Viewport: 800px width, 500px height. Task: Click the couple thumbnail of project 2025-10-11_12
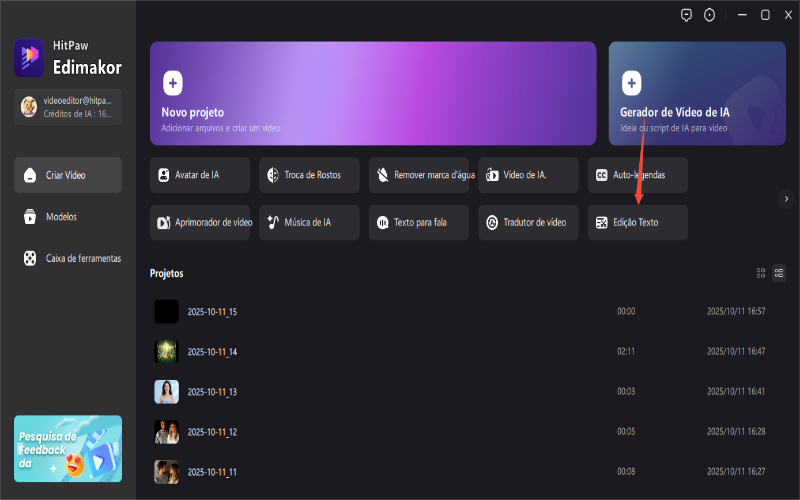(166, 432)
